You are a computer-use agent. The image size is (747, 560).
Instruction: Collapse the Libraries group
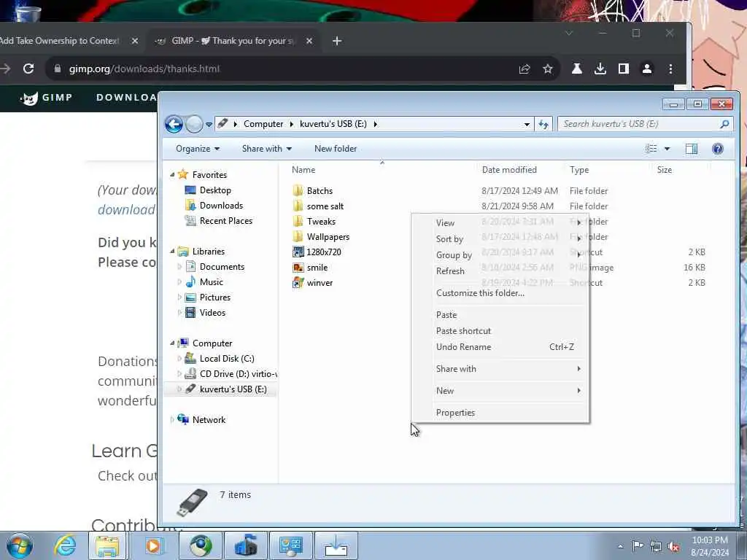(x=172, y=252)
